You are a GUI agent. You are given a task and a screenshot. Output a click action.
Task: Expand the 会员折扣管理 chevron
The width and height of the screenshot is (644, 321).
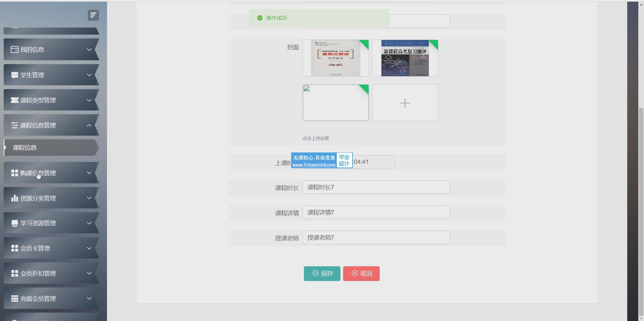(89, 273)
